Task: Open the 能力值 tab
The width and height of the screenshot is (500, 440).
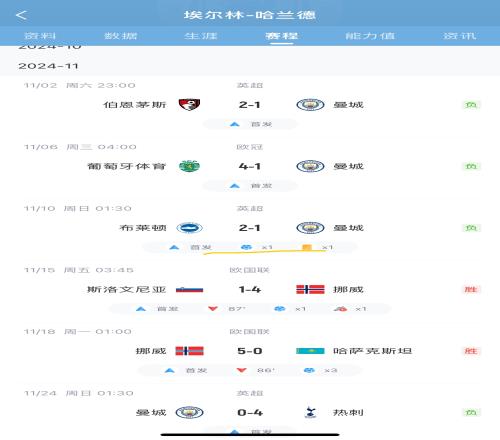Action: point(370,36)
